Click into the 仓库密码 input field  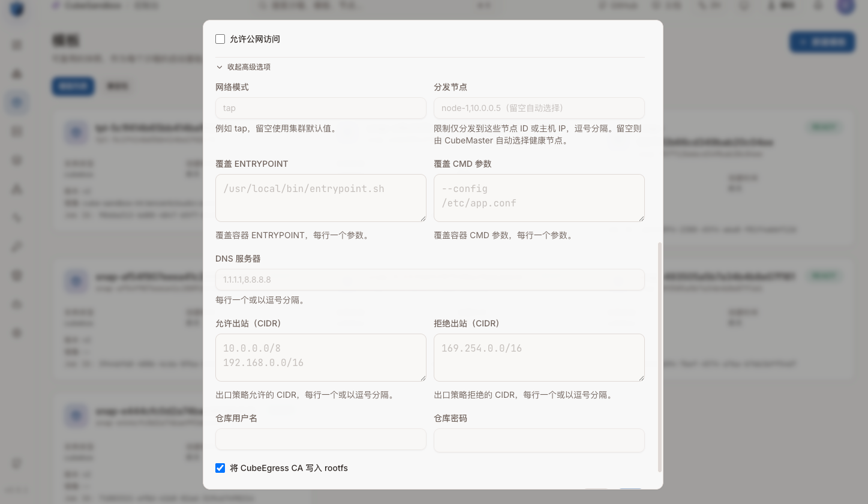tap(539, 440)
